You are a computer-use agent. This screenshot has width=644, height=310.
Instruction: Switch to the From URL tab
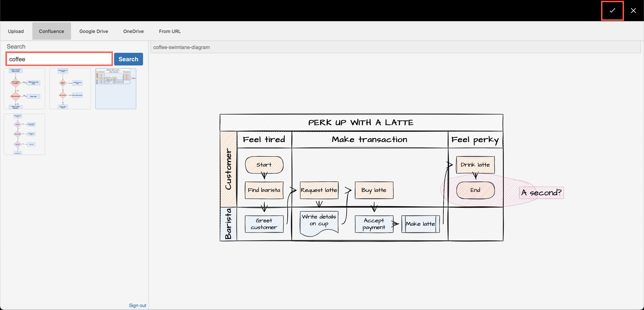(170, 31)
